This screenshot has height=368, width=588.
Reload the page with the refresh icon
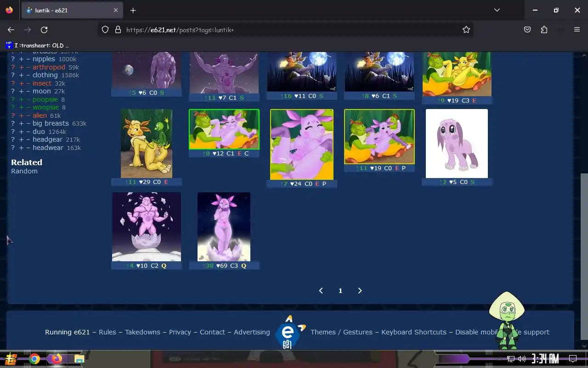44,29
